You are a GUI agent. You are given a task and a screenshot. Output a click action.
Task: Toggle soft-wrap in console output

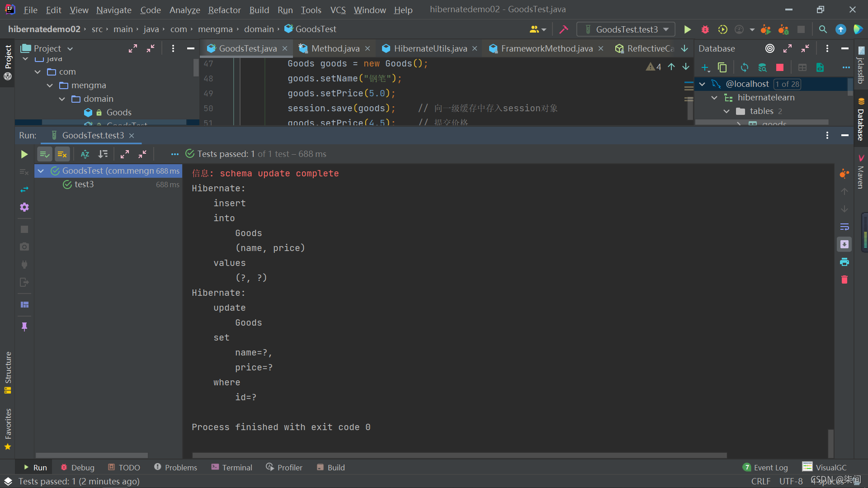[844, 227]
